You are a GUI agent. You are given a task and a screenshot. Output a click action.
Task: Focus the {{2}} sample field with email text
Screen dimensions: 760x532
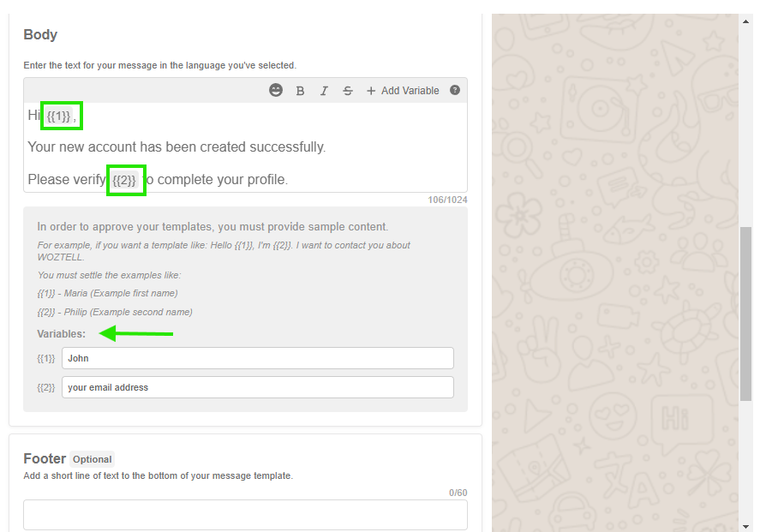tap(257, 387)
